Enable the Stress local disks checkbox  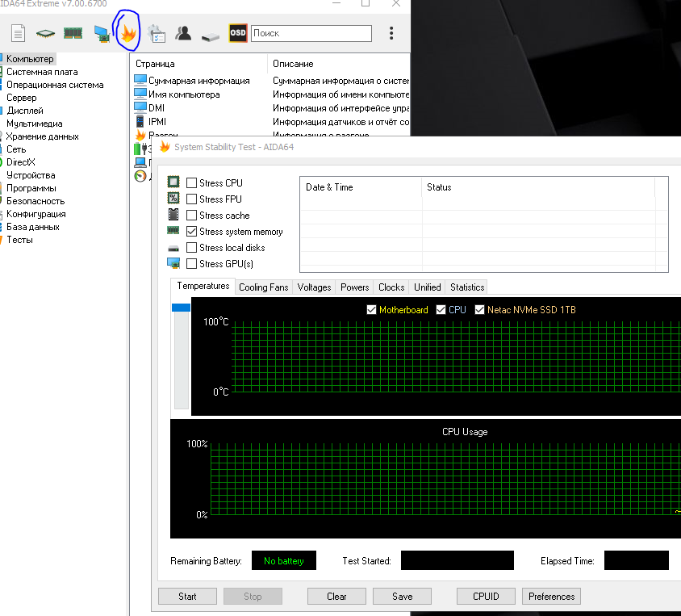(x=191, y=248)
